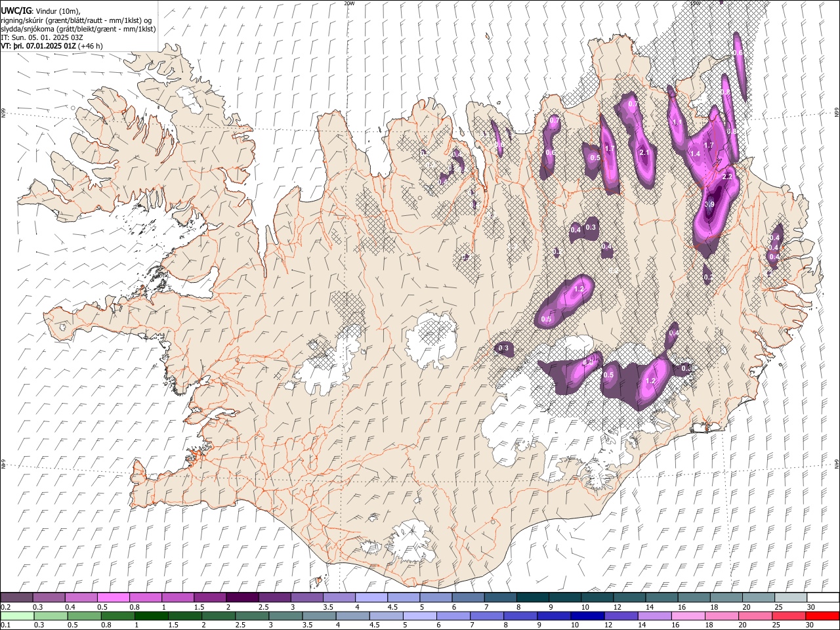Pick the pale periwinkle 4 swatch, top scale

pyautogui.click(x=371, y=597)
